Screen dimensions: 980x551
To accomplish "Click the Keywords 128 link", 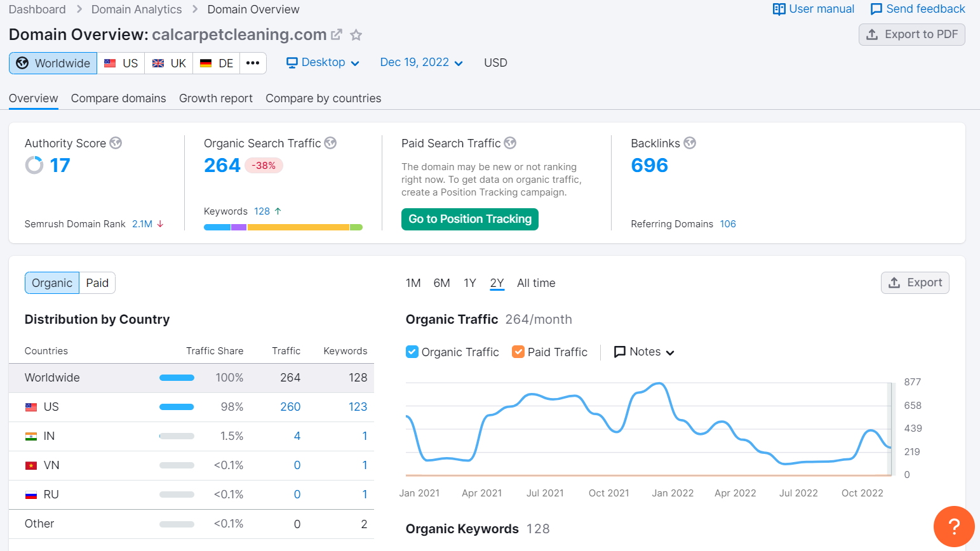I will 262,211.
